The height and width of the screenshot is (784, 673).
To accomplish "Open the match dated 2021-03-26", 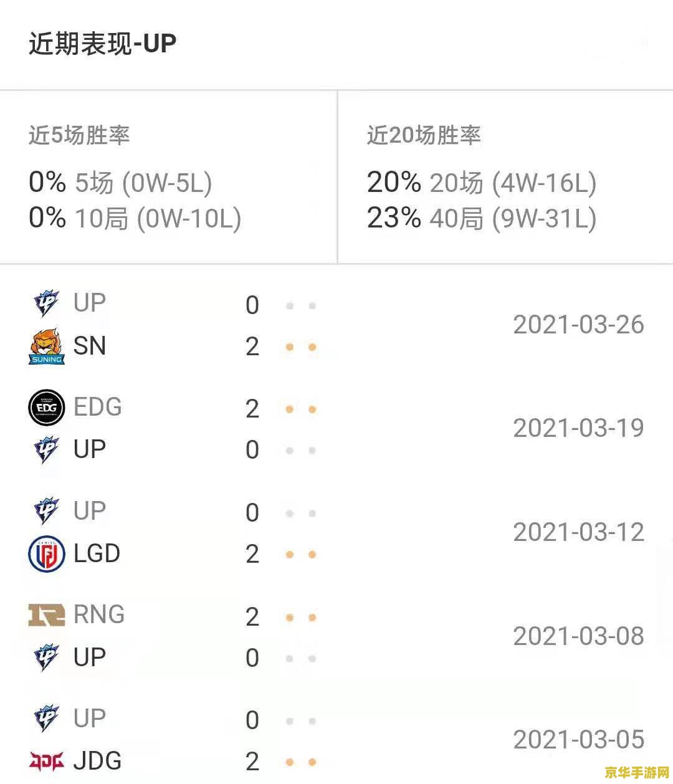I will (336, 325).
